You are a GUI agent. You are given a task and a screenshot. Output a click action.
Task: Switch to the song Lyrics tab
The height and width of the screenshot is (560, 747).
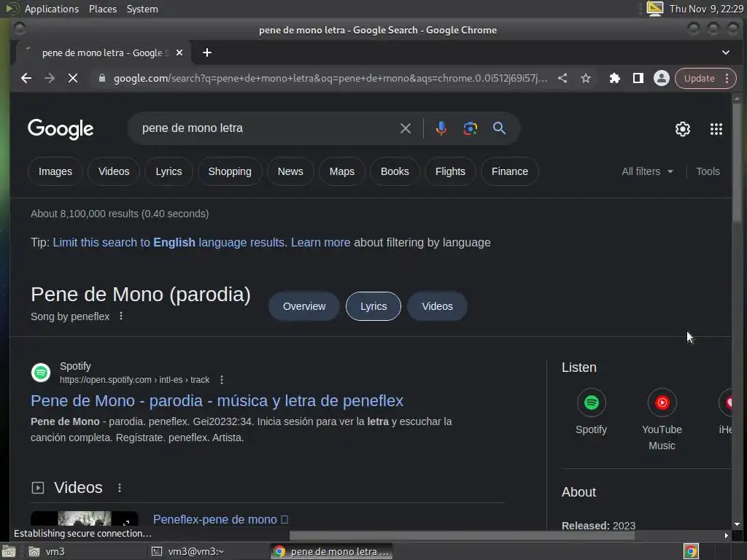(x=373, y=306)
